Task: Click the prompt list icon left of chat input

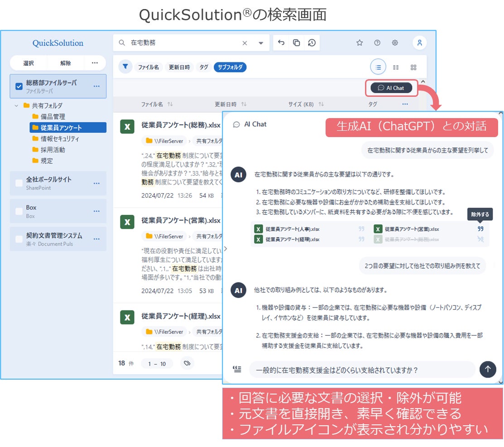Action: point(237,369)
